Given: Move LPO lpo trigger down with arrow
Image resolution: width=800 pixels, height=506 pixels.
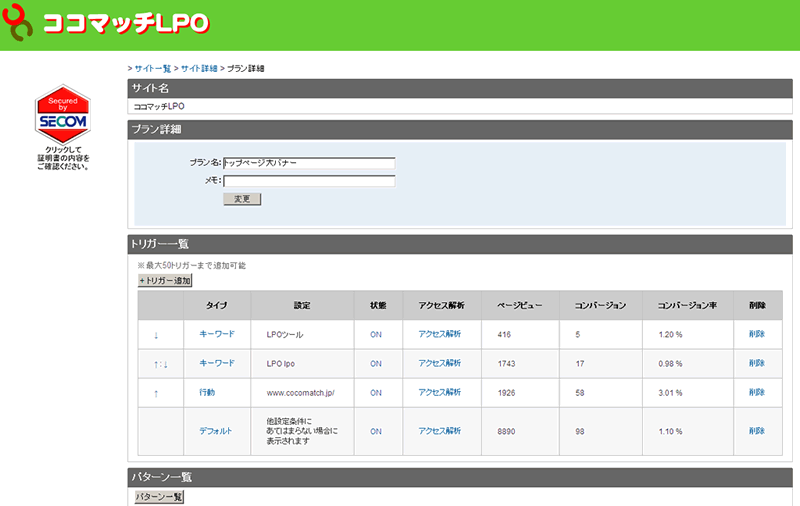Looking at the screenshot, I should pyautogui.click(x=165, y=364).
